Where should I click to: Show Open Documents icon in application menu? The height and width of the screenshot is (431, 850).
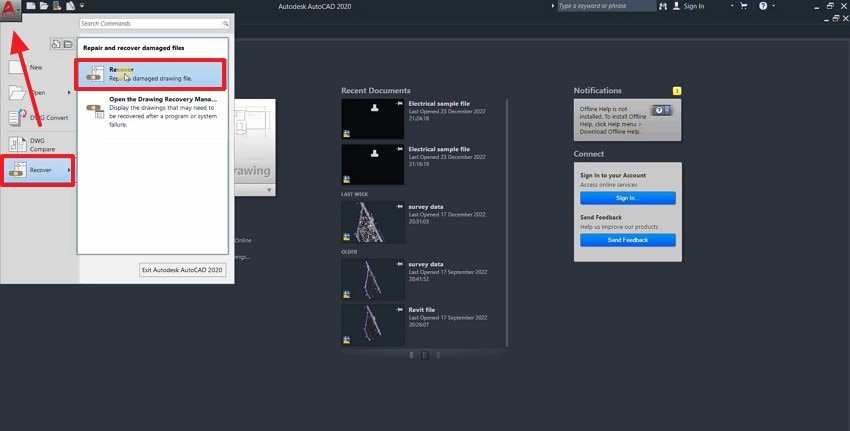(x=68, y=44)
